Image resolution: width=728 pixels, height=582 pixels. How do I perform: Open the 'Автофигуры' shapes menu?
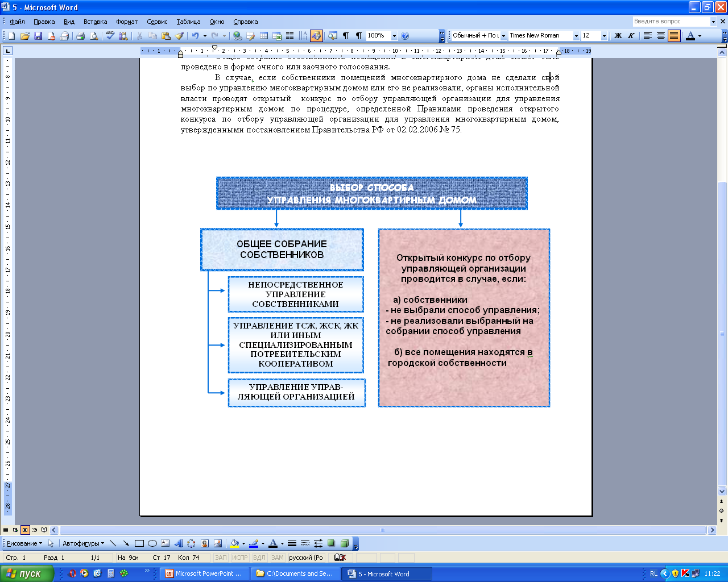point(83,543)
